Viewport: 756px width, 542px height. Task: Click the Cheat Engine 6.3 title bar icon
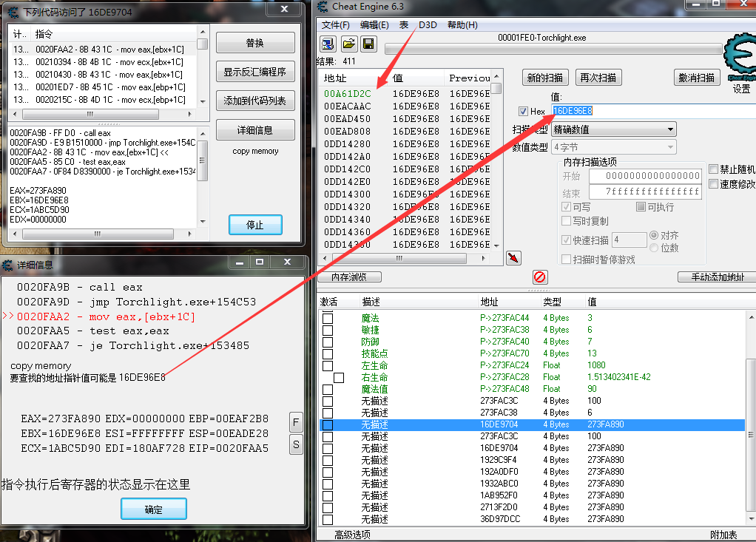323,7
